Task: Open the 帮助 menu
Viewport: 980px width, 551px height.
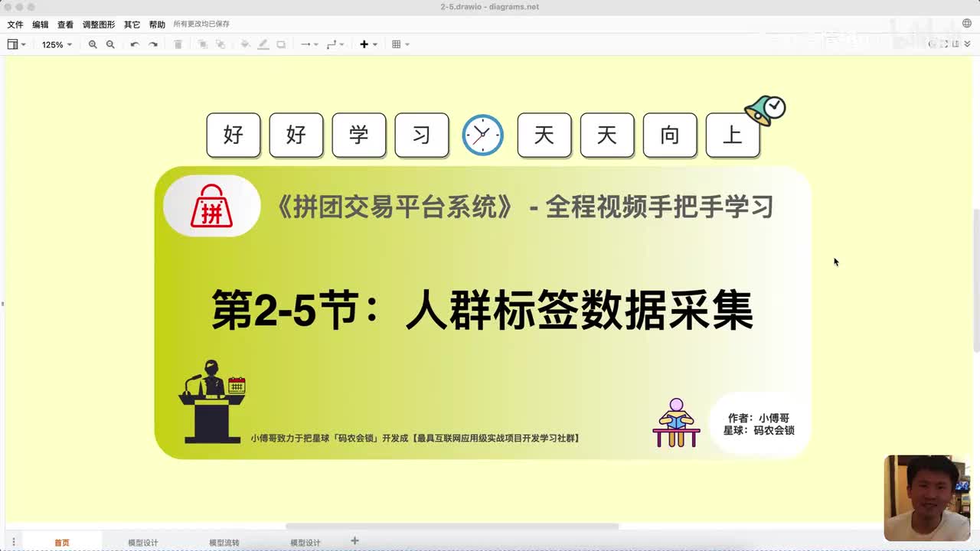Action: pyautogui.click(x=157, y=24)
